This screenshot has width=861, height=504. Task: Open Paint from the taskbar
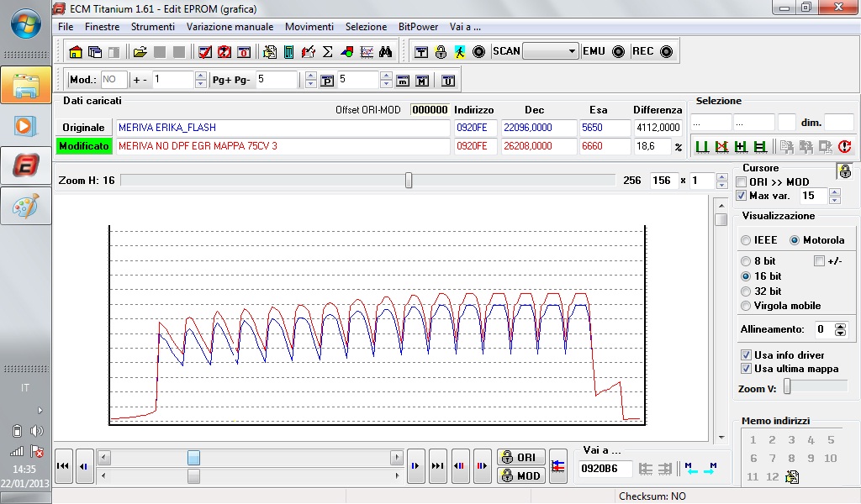[x=26, y=206]
